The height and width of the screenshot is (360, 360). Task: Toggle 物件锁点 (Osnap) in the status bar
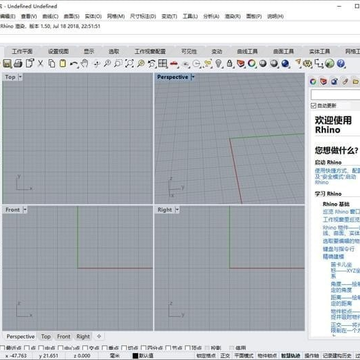267,356
